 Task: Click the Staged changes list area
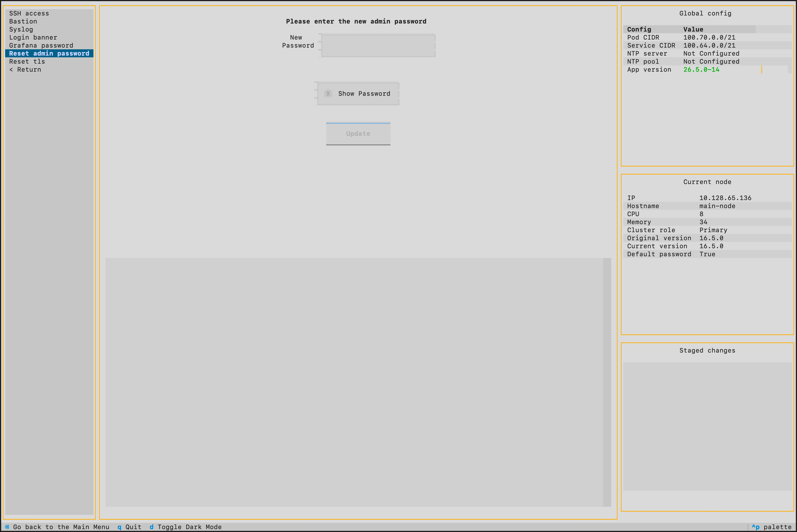[708, 426]
